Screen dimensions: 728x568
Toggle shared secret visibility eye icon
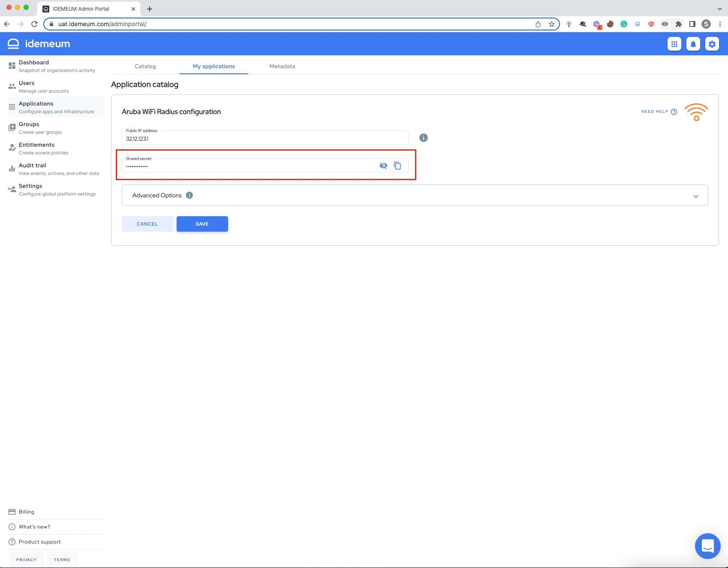coord(383,166)
